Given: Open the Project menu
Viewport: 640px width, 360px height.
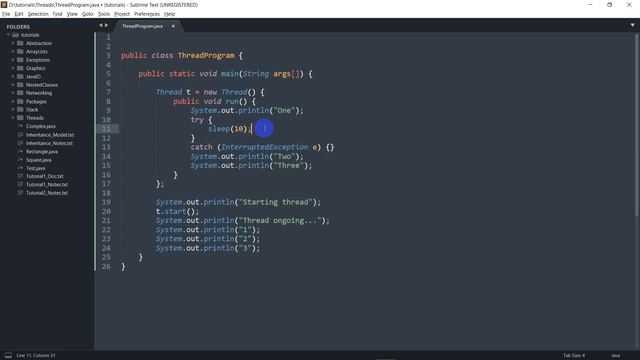Looking at the screenshot, I should [122, 14].
